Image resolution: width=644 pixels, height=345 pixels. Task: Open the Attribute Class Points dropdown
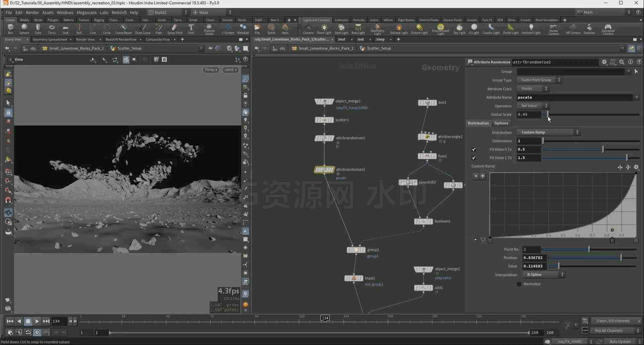pos(533,89)
